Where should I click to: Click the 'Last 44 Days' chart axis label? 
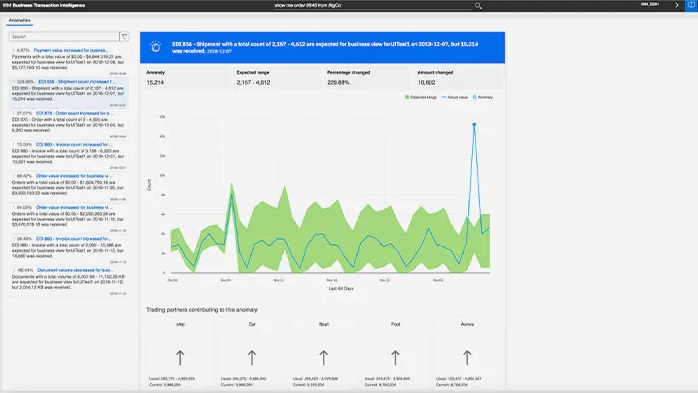tap(341, 289)
